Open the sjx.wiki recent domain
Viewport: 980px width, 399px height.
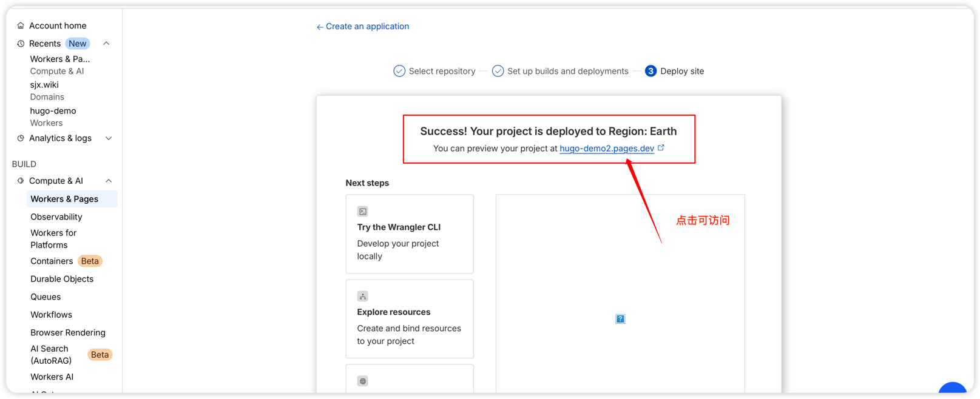point(44,85)
